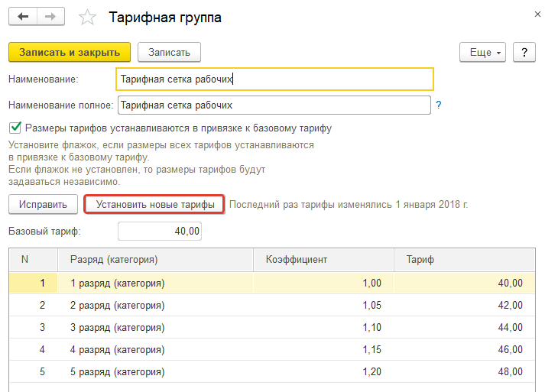Click the back navigation arrow
The width and height of the screenshot is (545, 392).
23,16
